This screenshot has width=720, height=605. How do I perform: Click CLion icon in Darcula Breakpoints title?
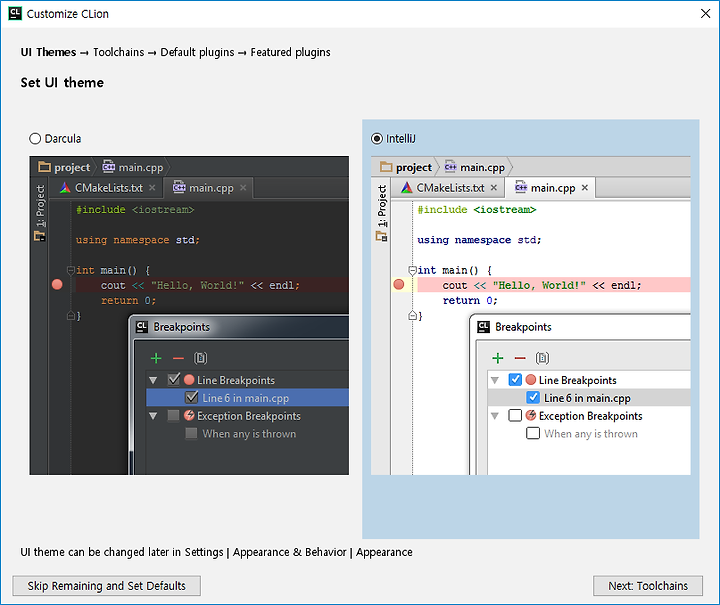(141, 327)
